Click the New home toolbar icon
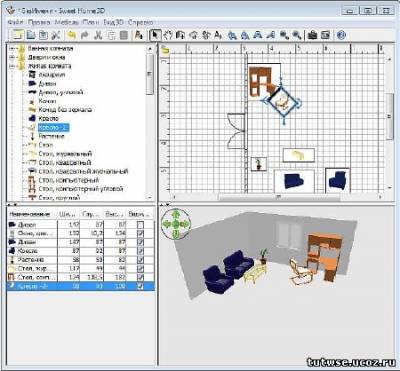Viewport: 400px width, 371px height. point(18,35)
